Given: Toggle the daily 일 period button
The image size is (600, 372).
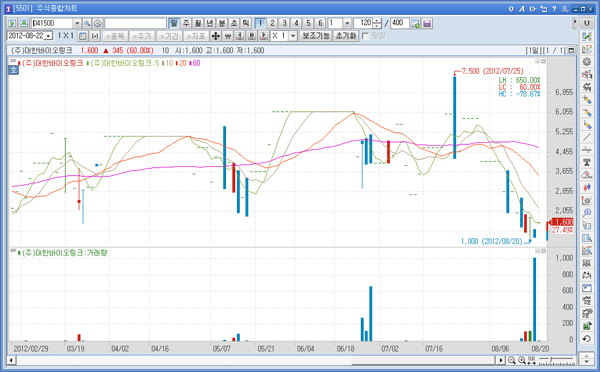Looking at the screenshot, I should (174, 23).
